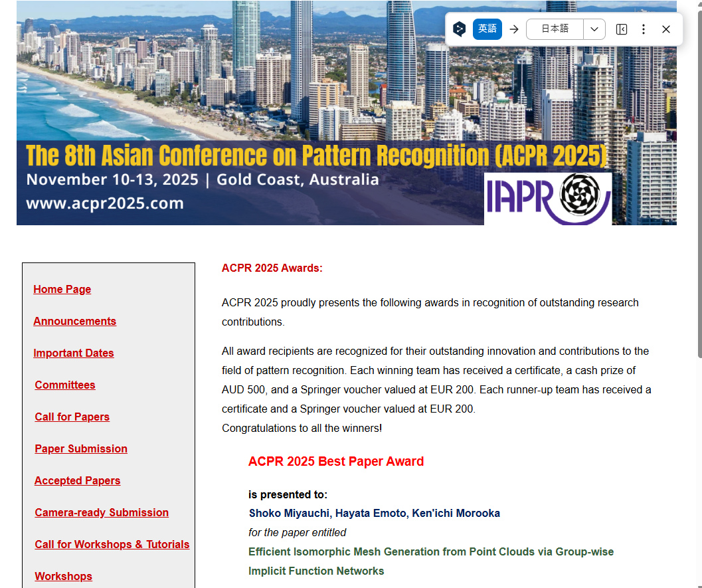Open the Accepted Papers link
This screenshot has height=588, width=702.
click(78, 480)
